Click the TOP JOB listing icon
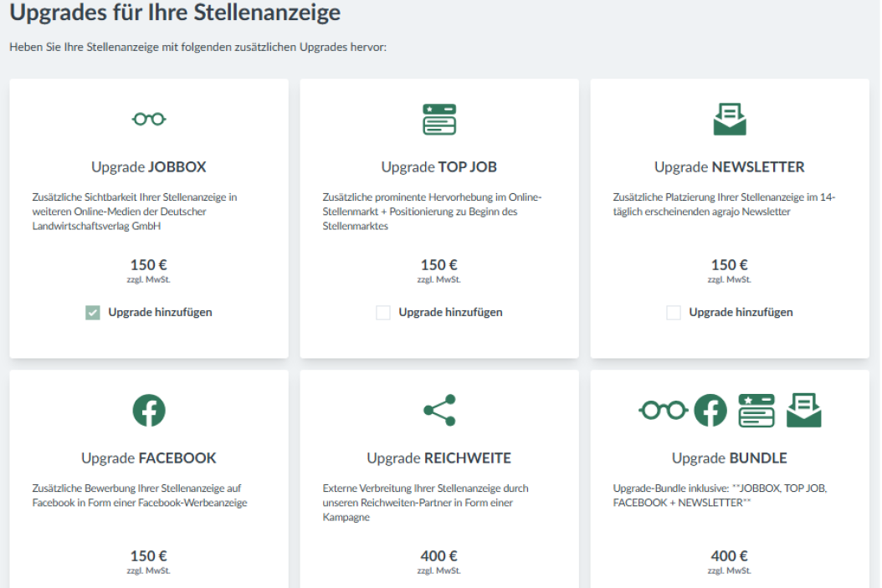 click(439, 119)
